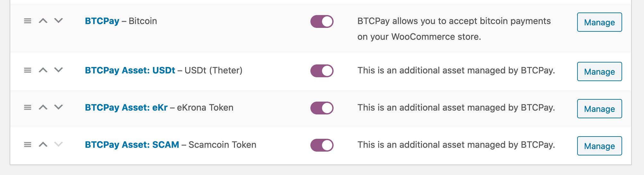Move BTCPay Bitcoin gateway up
This screenshot has height=175, width=644.
click(x=43, y=21)
